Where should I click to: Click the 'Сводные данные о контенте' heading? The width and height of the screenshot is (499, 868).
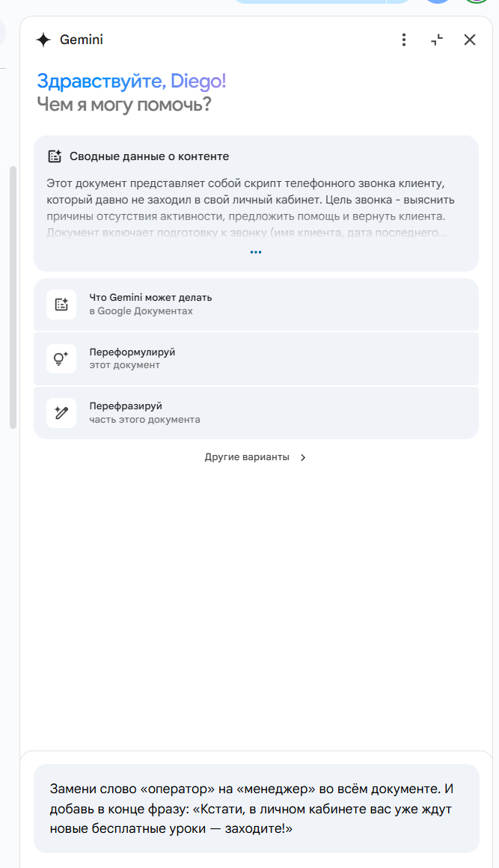pos(149,156)
